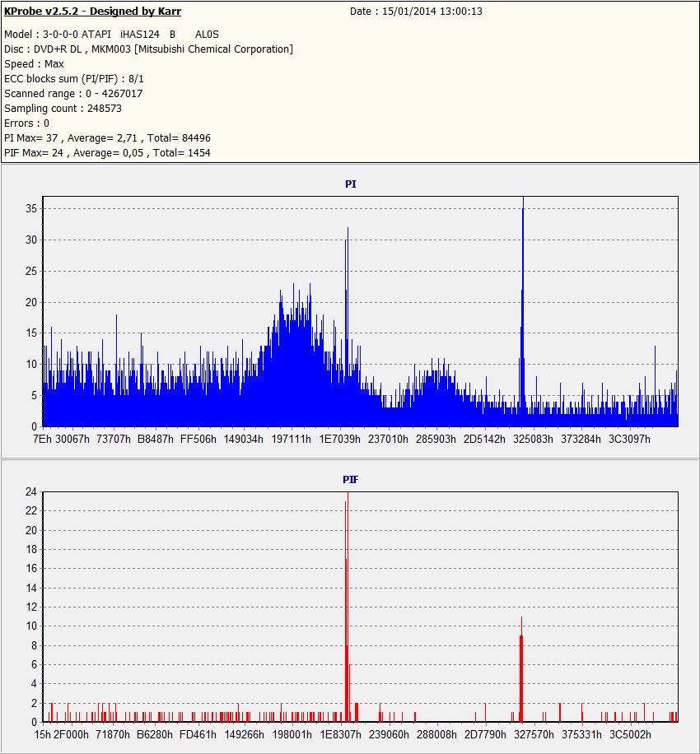Click PI x-axis label '7Eh'

click(42, 439)
